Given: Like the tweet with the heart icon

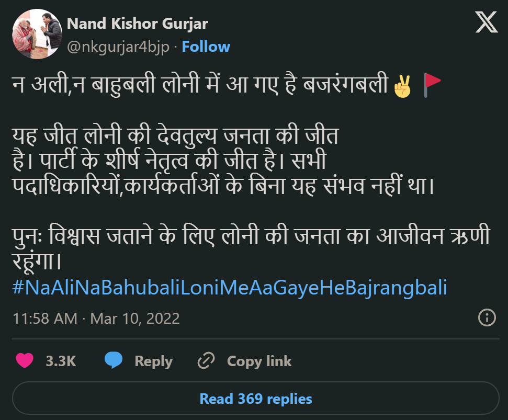Looking at the screenshot, I should tap(25, 361).
